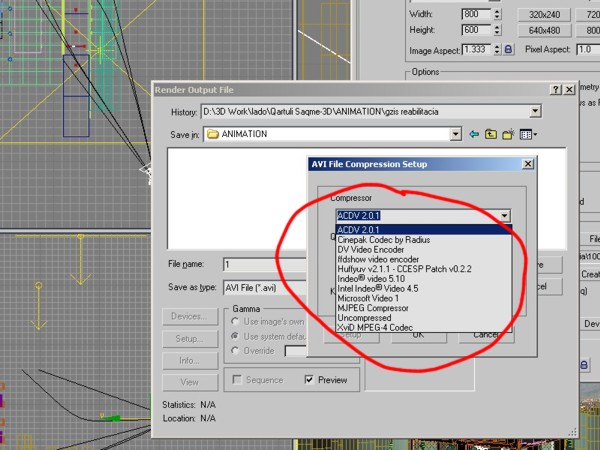Image resolution: width=600 pixels, height=450 pixels.
Task: Uncheck the Preview checkbox
Action: point(310,380)
